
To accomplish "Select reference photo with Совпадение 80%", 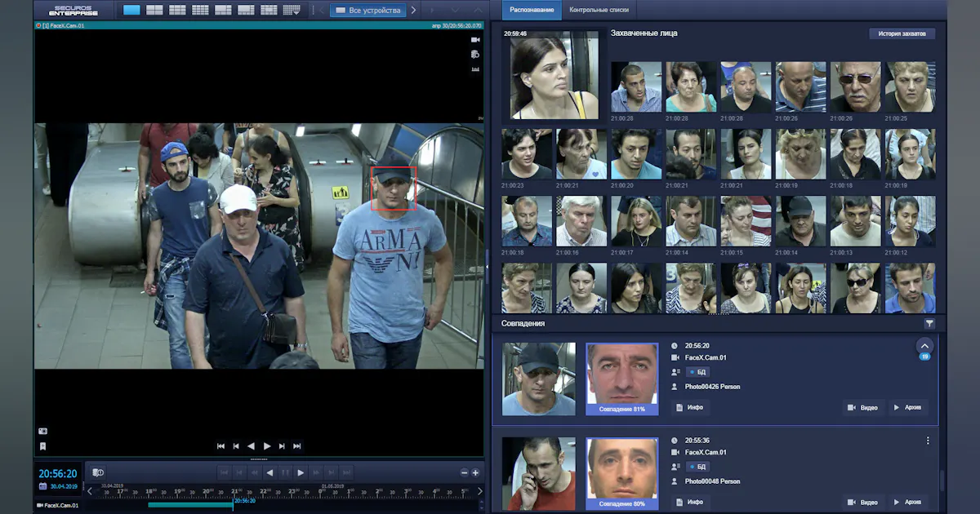I will pos(622,473).
